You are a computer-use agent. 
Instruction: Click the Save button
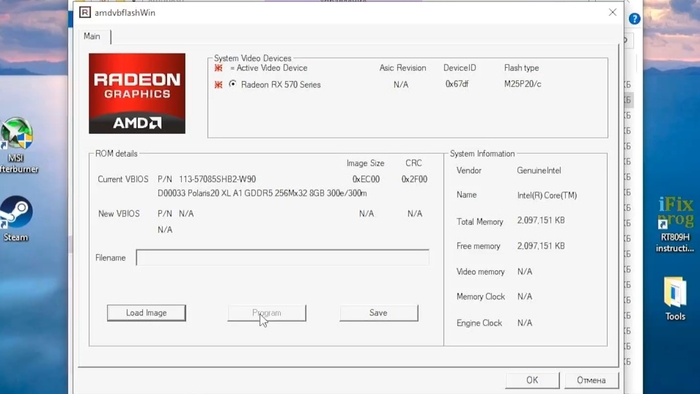click(379, 313)
